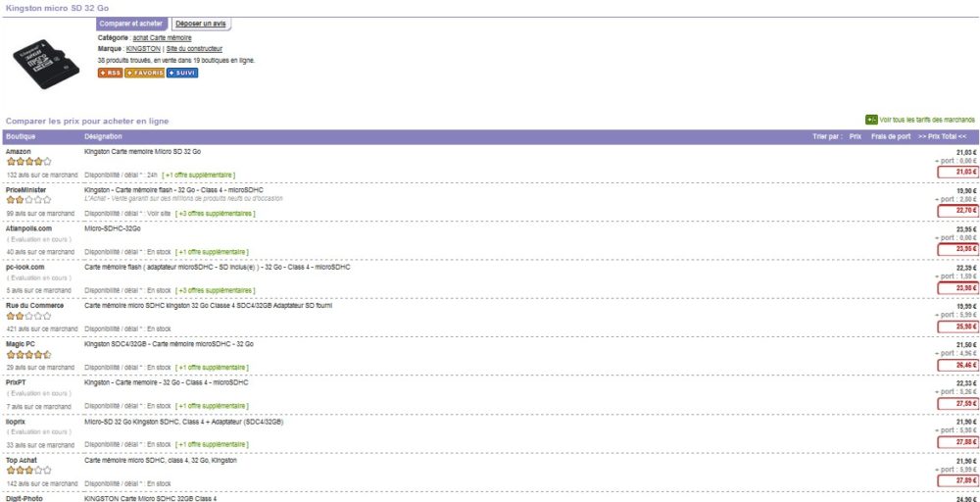Click pc-look.com's total price 23,98 € button
The height and width of the screenshot is (502, 980).
[956, 287]
